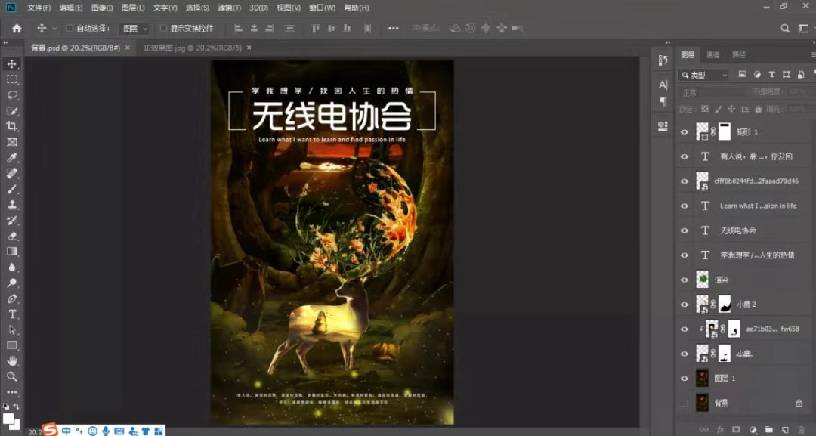Open the 文件(F) menu

[39, 8]
